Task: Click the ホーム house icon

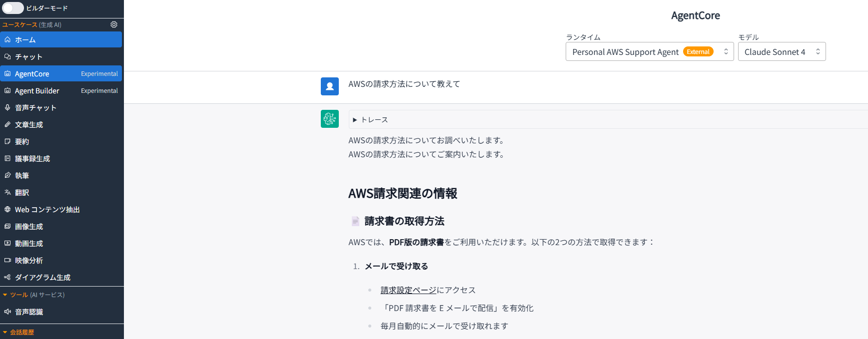Action: click(x=7, y=39)
